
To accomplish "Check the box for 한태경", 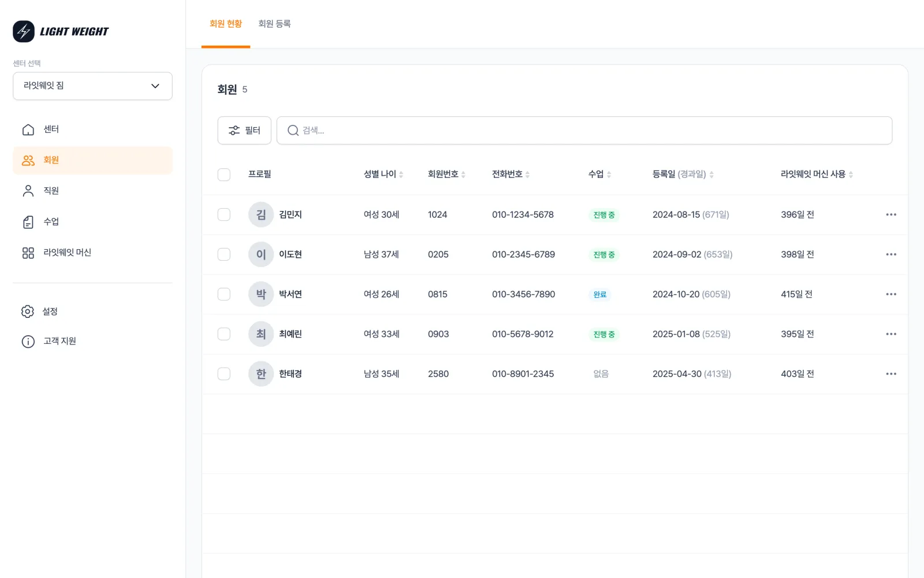I will [224, 374].
